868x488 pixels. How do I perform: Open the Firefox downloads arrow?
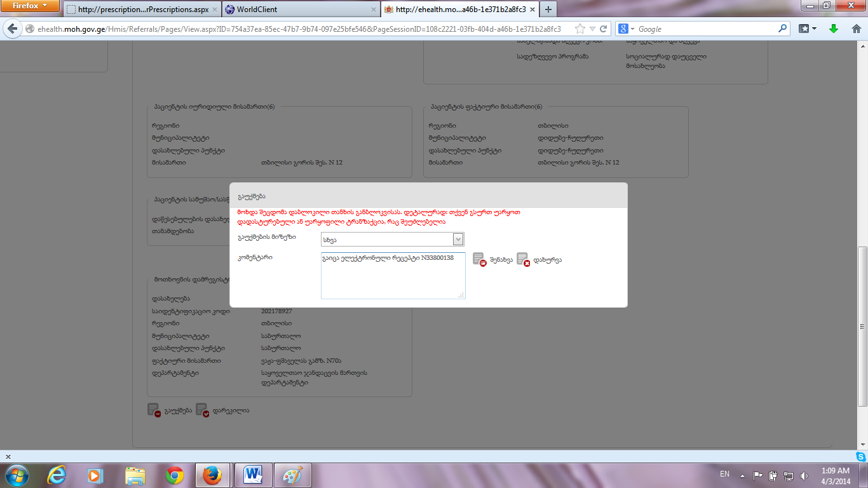coord(834,29)
